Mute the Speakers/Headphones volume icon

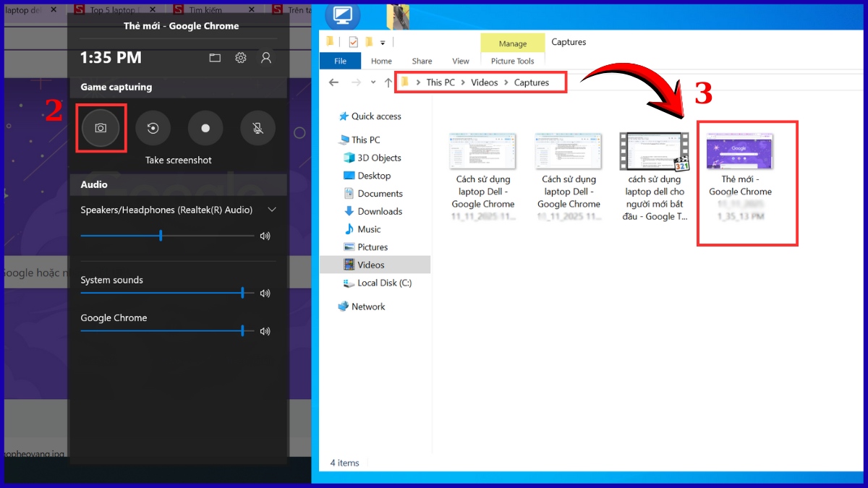pos(265,236)
